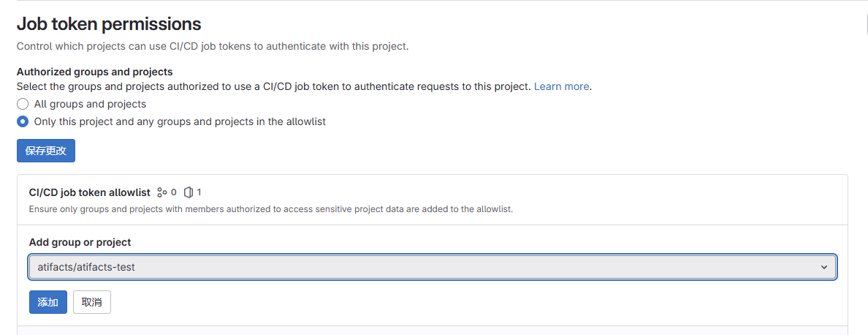
Task: Click the "Control which projects can use" description
Action: coord(213,46)
